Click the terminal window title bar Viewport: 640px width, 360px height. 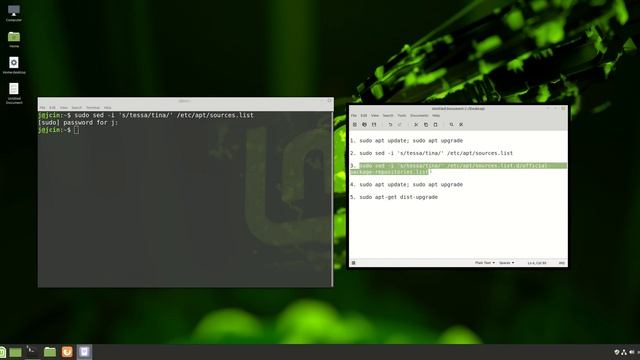(185, 101)
